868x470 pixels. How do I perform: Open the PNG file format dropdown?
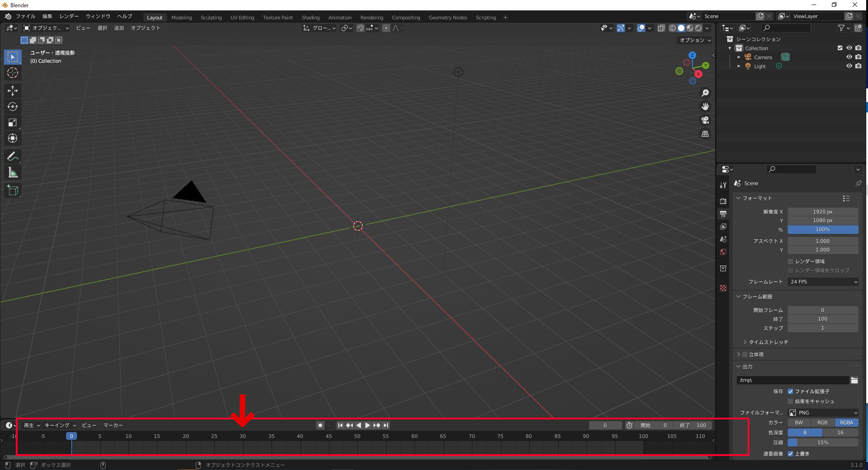coord(823,413)
